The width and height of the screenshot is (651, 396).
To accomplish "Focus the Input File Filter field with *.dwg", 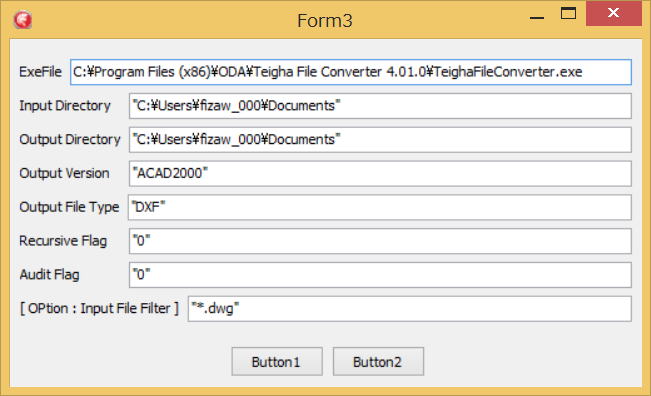I will click(410, 309).
